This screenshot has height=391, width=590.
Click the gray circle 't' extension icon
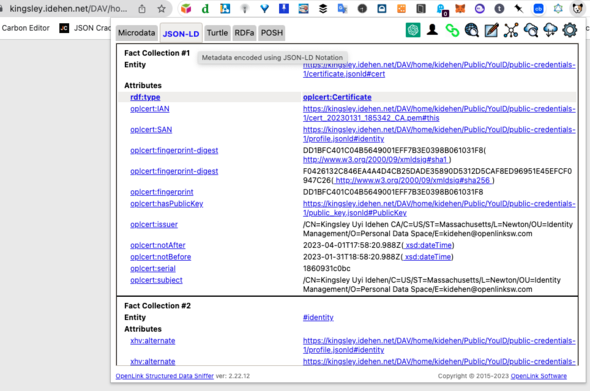499,9
